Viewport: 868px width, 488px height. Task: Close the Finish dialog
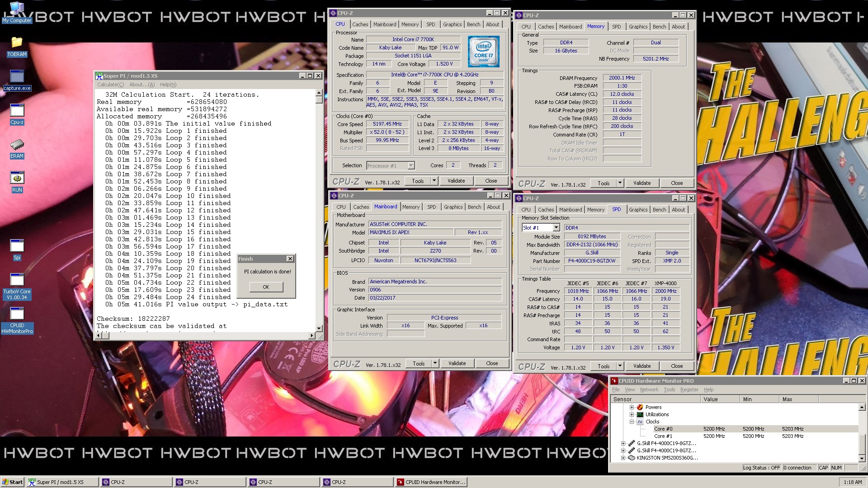pos(290,259)
